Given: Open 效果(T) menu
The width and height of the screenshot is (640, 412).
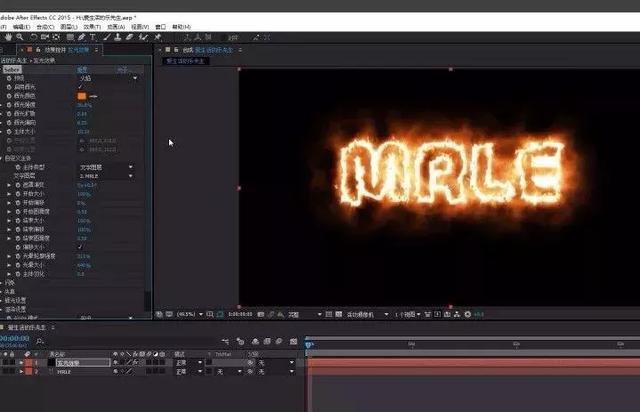Looking at the screenshot, I should click(92, 27).
